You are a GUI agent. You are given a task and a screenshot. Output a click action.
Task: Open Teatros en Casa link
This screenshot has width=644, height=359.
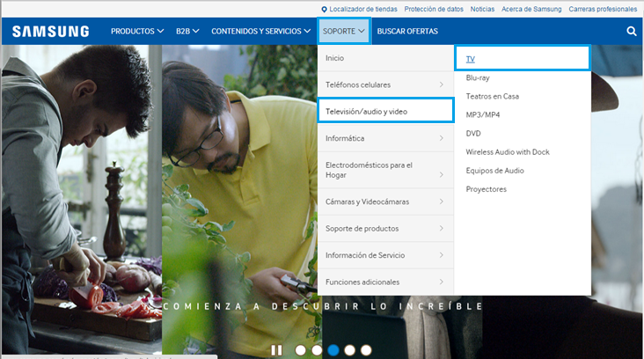(x=493, y=96)
